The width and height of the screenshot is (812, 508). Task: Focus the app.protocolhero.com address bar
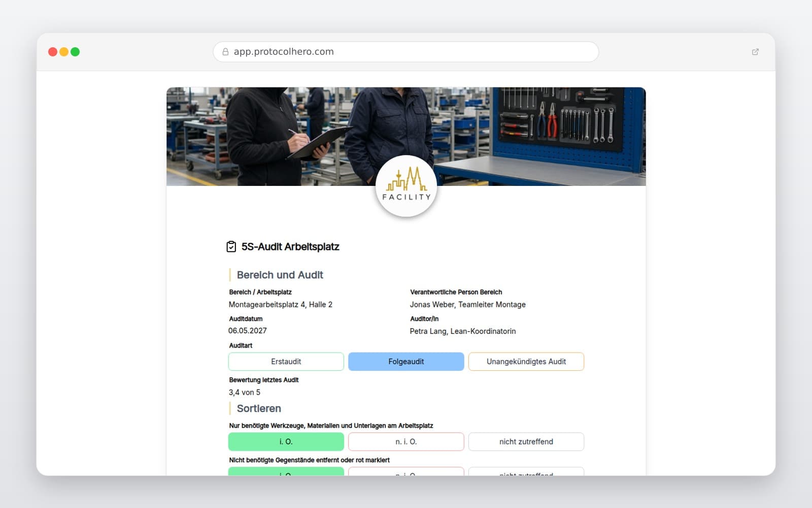point(406,52)
